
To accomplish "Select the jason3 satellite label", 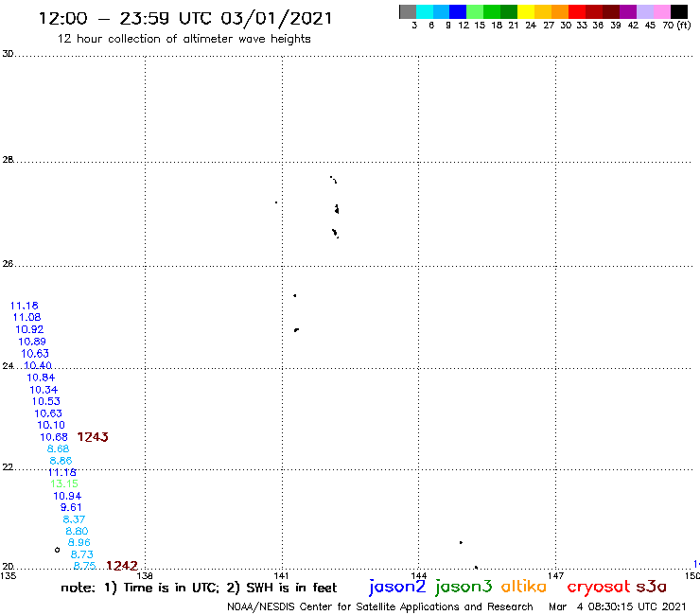I will (464, 587).
